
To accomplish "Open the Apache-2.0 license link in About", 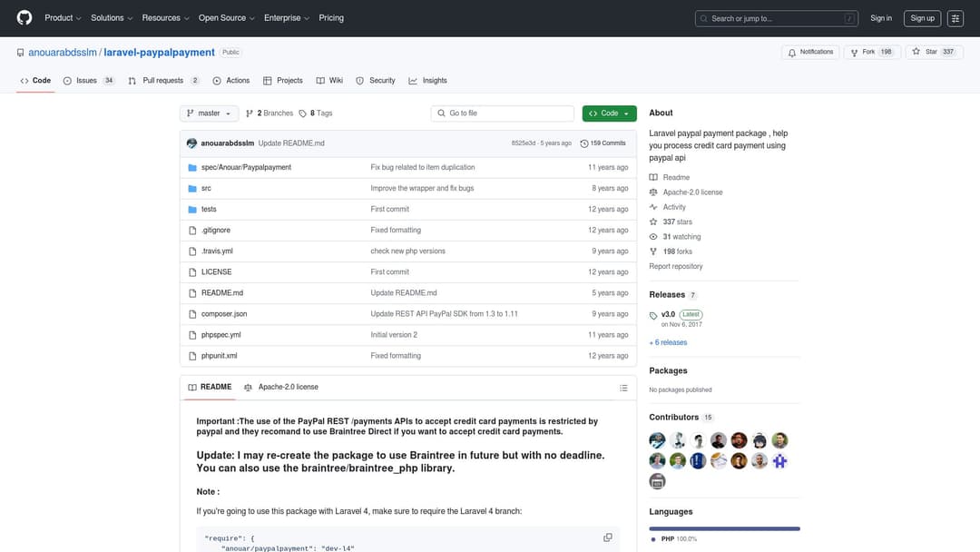I will pyautogui.click(x=686, y=192).
